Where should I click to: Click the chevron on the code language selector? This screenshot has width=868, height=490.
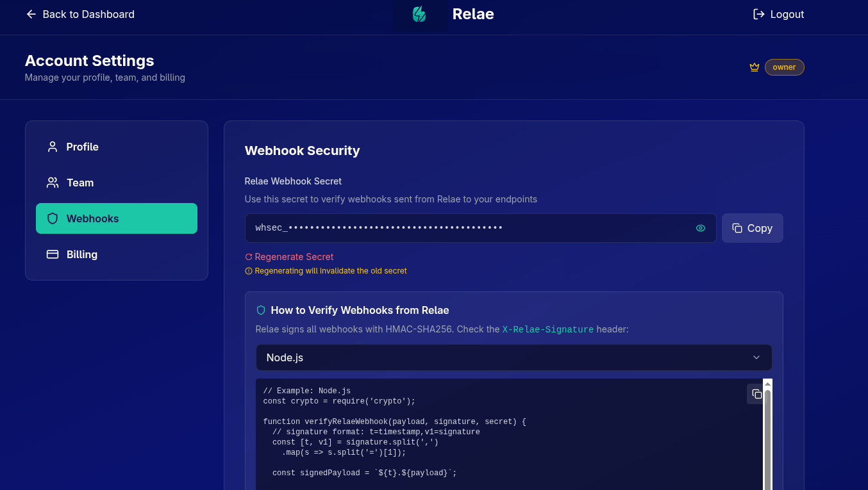(756, 357)
